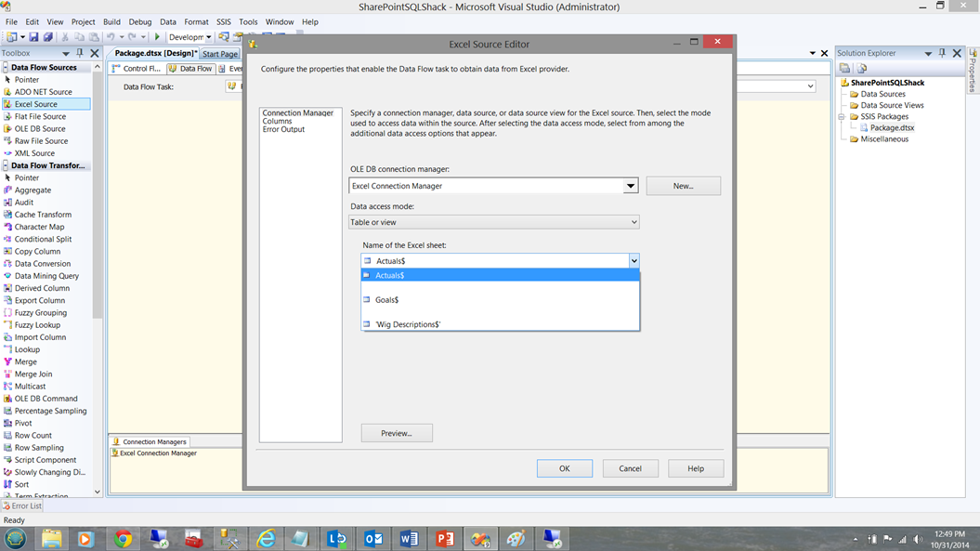Screen dimensions: 980x551
Task: Click OK in Excel Source Editor
Action: pyautogui.click(x=565, y=468)
